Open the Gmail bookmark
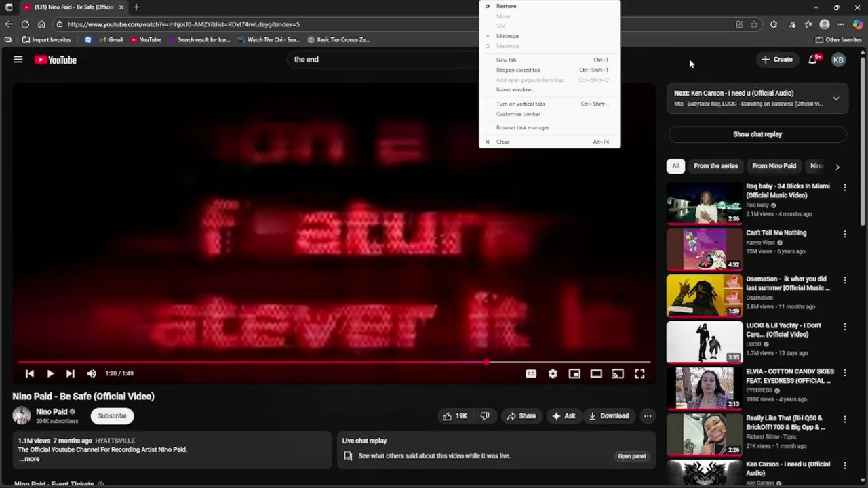This screenshot has width=868, height=488. pos(111,39)
